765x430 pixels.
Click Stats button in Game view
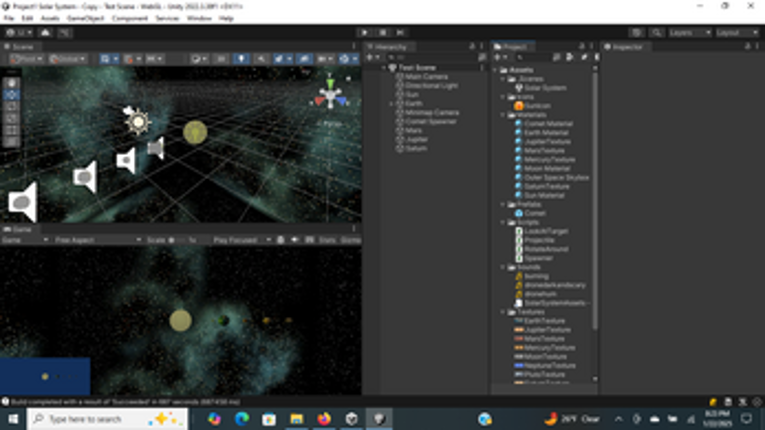pyautogui.click(x=327, y=240)
